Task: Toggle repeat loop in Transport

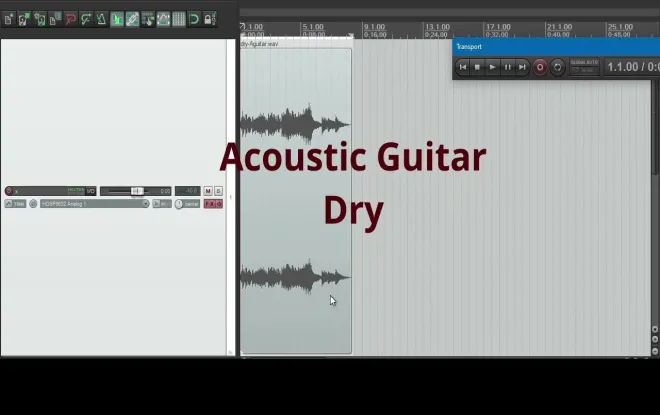Action: pos(558,67)
